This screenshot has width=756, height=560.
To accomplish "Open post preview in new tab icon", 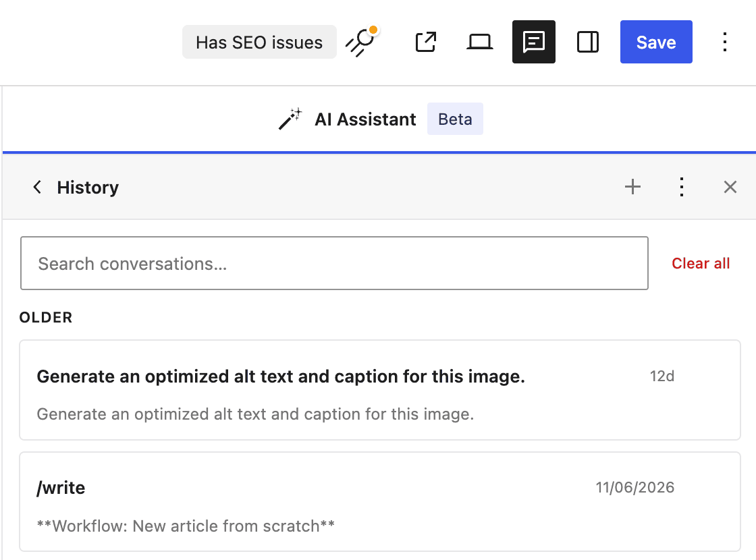I will pyautogui.click(x=426, y=42).
